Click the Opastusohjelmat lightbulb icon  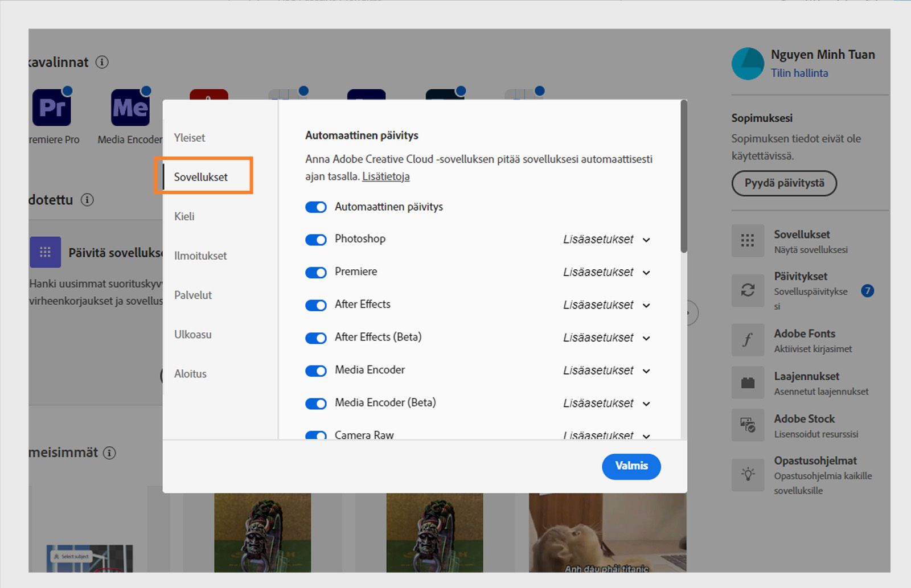(748, 474)
